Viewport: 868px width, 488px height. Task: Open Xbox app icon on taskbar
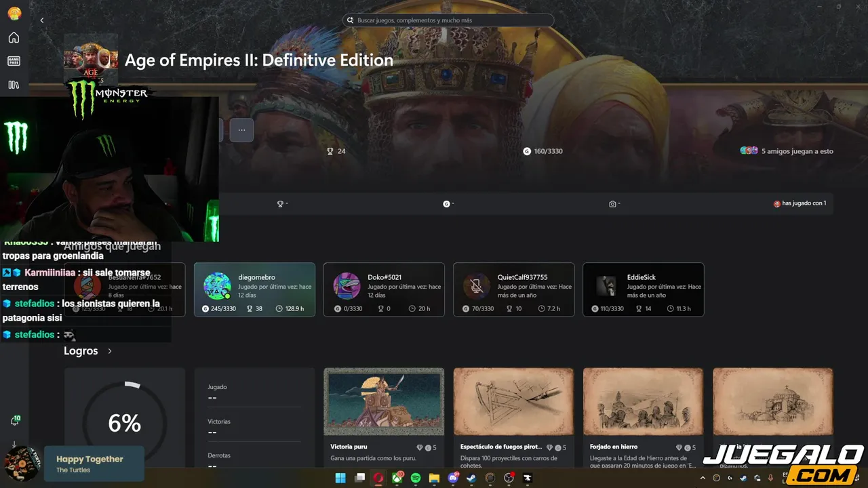397,478
